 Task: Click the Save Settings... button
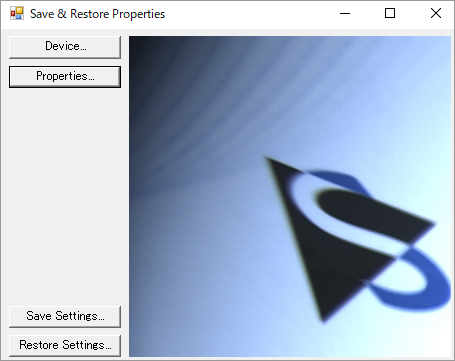click(65, 316)
